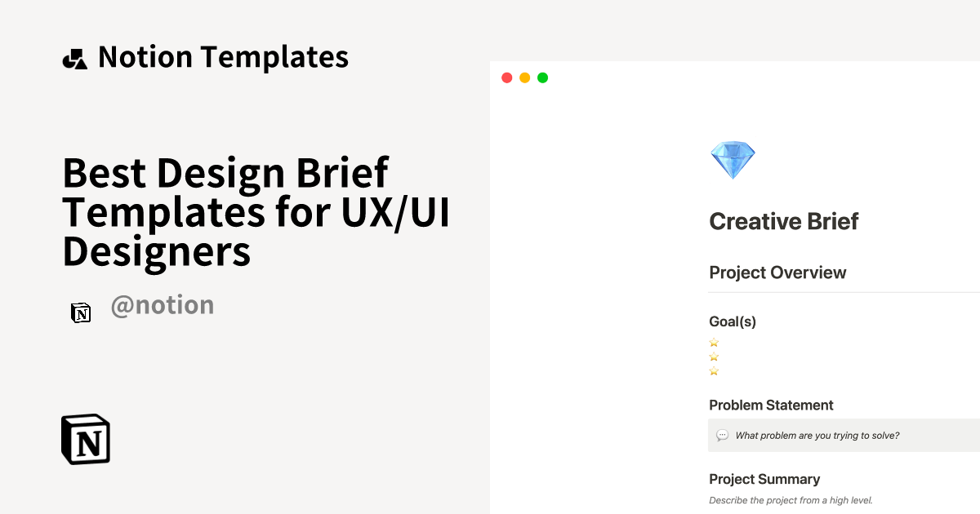Screen dimensions: 980x514
Task: Click the placeholder text about solving problems
Action: [817, 435]
